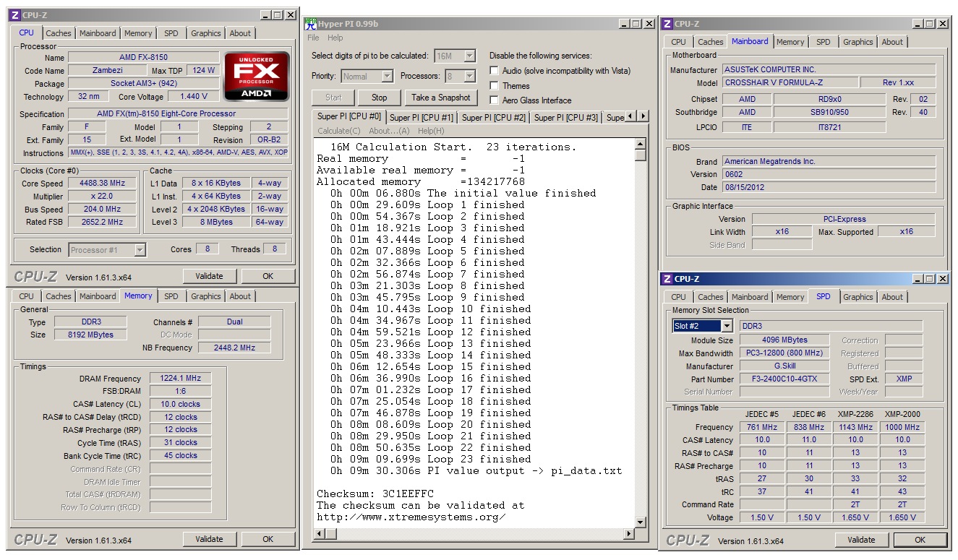
Task: Click the Checksum line 3C1EEFFC
Action: click(x=375, y=494)
